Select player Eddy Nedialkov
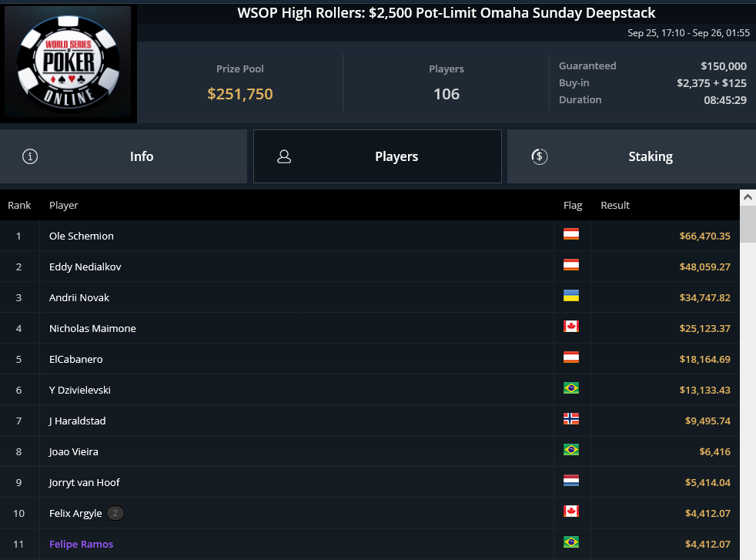 [85, 267]
